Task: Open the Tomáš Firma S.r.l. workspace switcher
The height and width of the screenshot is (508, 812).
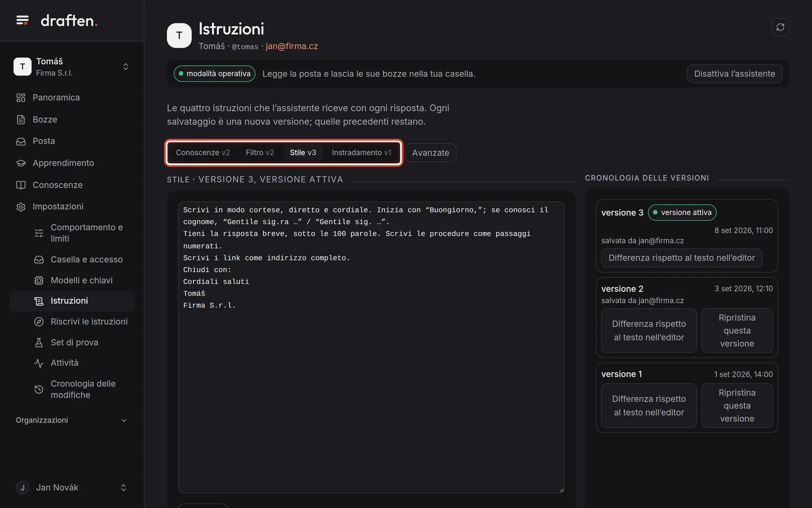Action: (x=72, y=67)
